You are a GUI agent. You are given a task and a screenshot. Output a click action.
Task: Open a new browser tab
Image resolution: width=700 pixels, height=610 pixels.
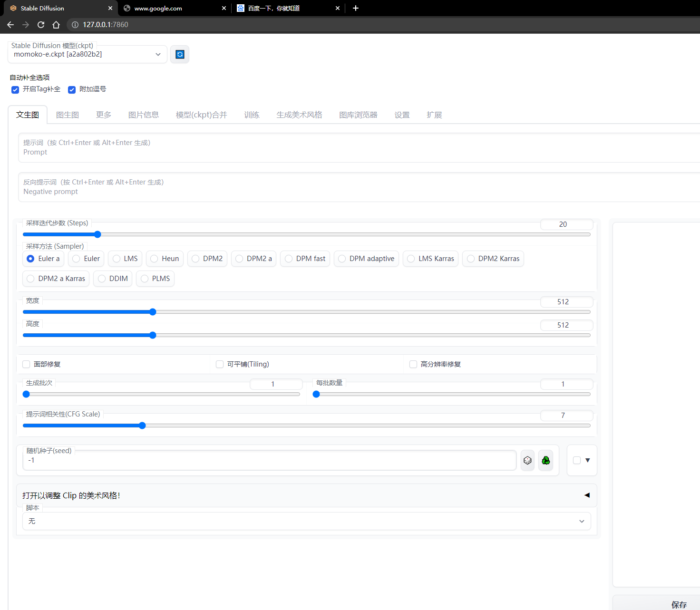tap(355, 8)
